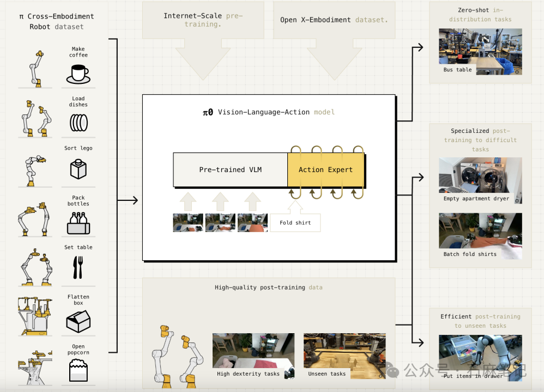Click the fork and knife Set table icon
Screen dimensions: 544x392
[78, 267]
